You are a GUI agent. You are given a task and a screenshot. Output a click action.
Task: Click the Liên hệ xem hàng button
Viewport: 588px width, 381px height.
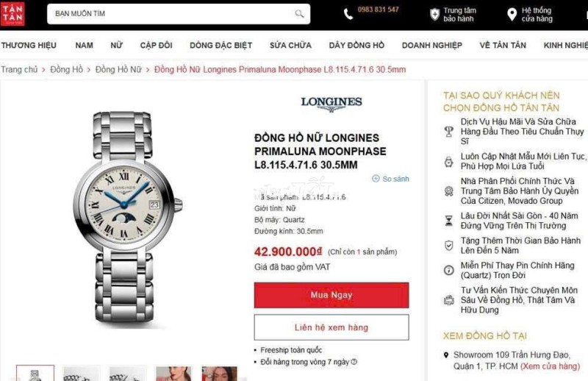point(331,327)
